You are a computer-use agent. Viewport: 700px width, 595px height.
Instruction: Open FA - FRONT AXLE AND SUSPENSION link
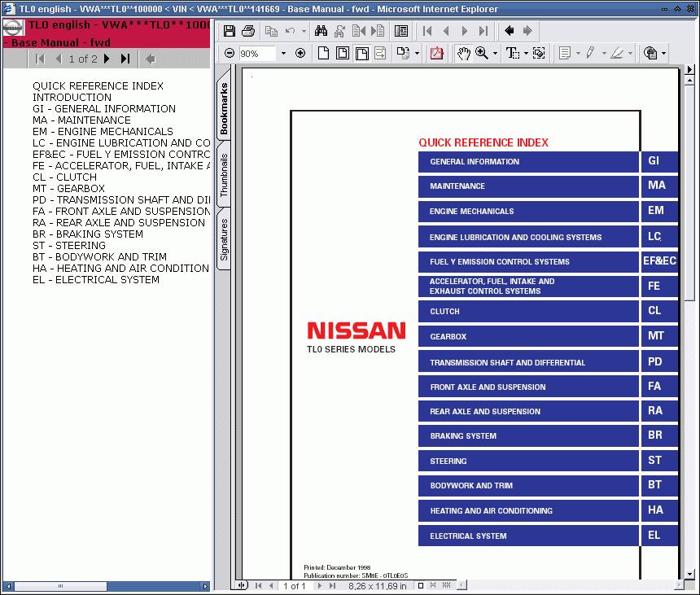(x=121, y=211)
